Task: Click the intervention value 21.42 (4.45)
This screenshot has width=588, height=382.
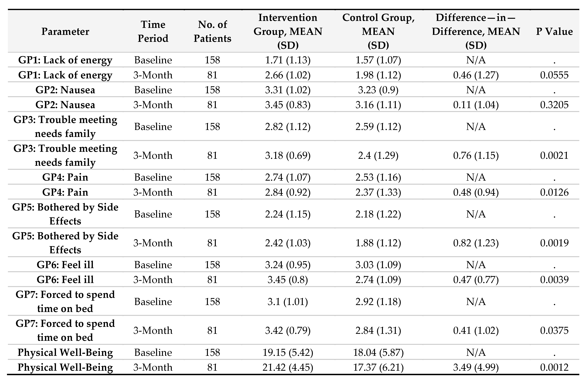Action: point(288,367)
